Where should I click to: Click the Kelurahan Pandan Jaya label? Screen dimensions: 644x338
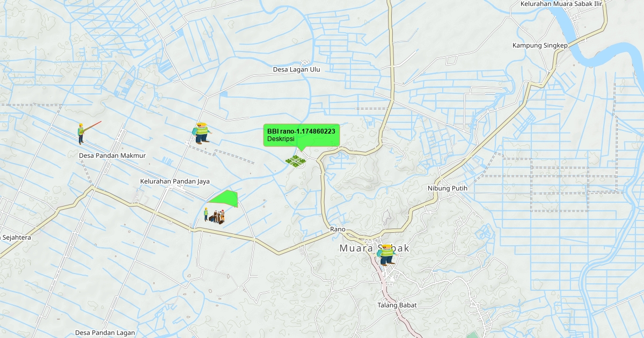(x=174, y=181)
